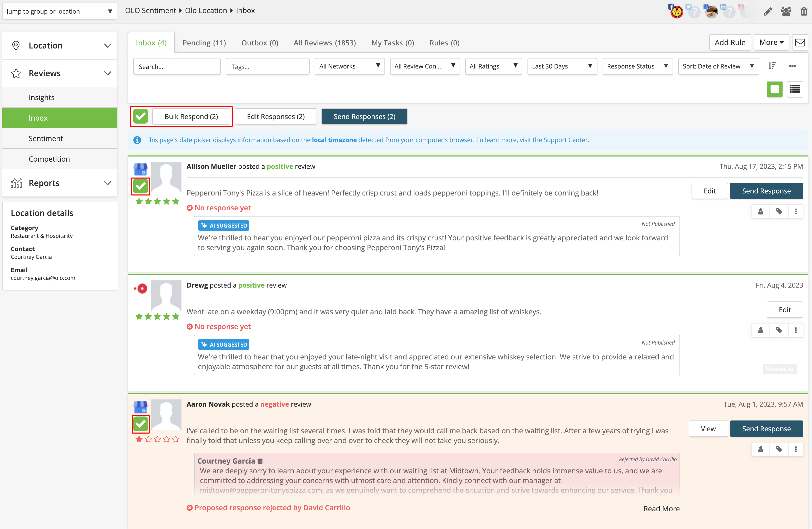Delete Courtney Garcia's response via trash icon
This screenshot has height=529, width=812.
click(260, 461)
